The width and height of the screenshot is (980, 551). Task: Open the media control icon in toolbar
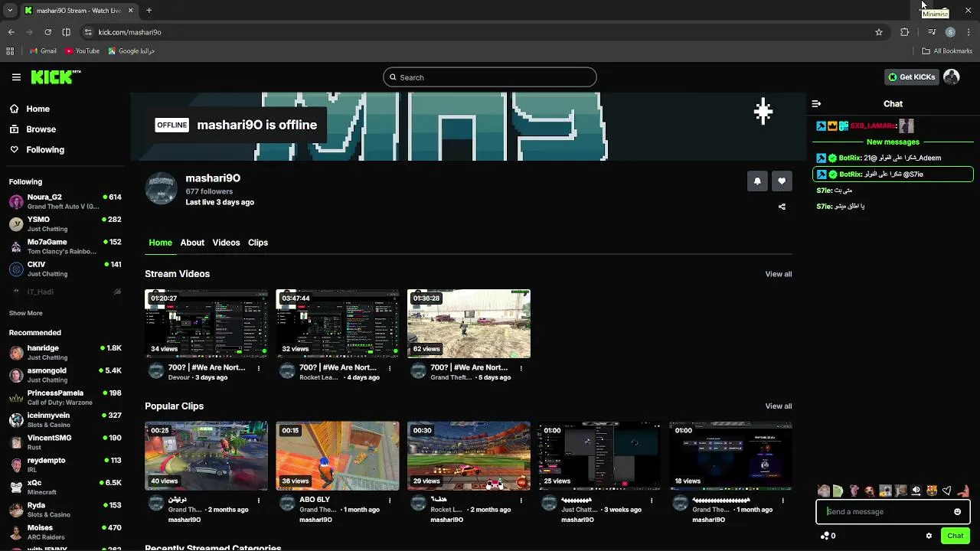931,32
